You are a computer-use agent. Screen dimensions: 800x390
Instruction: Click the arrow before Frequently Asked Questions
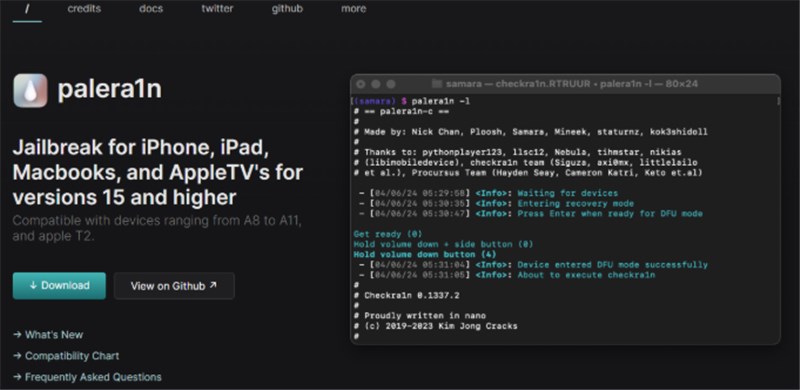(x=17, y=377)
